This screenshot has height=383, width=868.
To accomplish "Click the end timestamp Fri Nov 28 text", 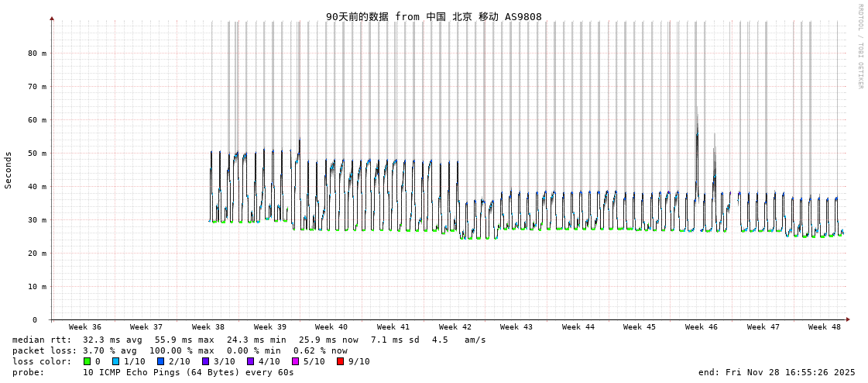I will tap(777, 372).
